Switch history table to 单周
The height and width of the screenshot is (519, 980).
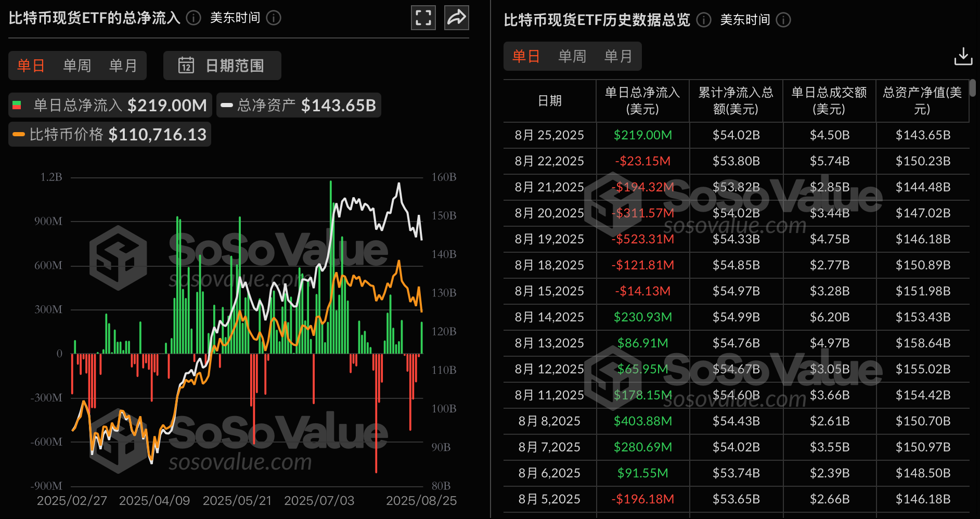click(572, 56)
